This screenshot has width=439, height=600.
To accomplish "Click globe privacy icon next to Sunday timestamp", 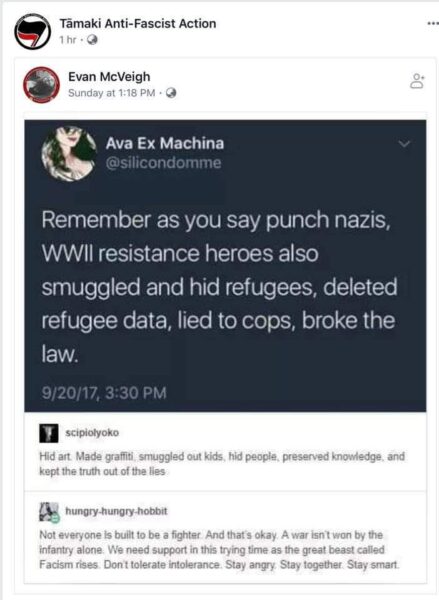I will click(171, 93).
